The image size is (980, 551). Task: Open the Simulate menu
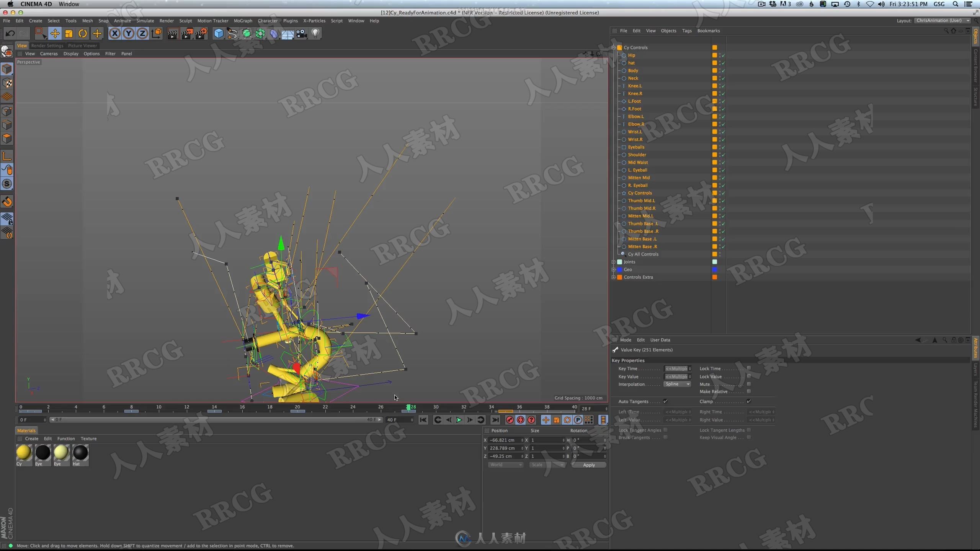[x=145, y=21]
